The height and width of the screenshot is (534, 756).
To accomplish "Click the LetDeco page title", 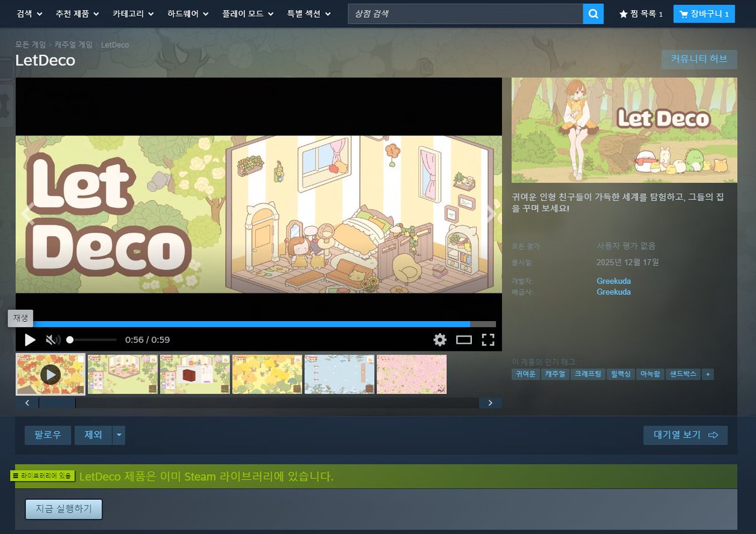I will (x=45, y=60).
